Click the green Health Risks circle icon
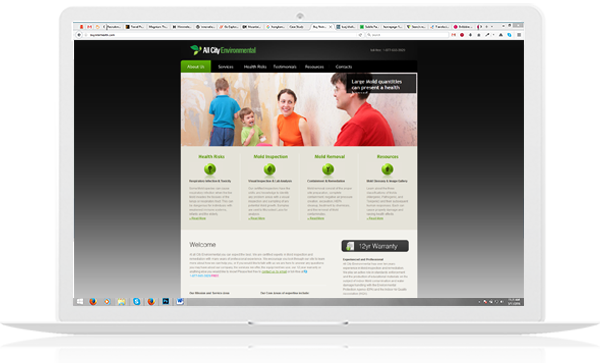 210,169
